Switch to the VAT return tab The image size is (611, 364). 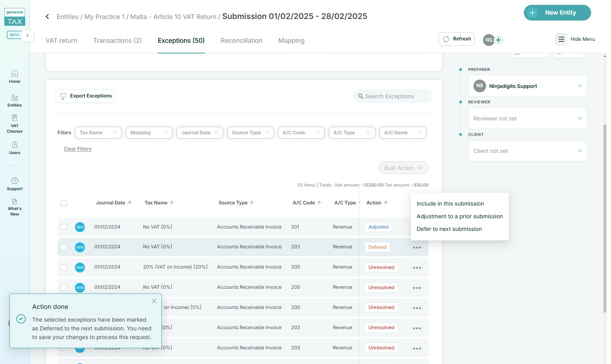click(x=61, y=41)
